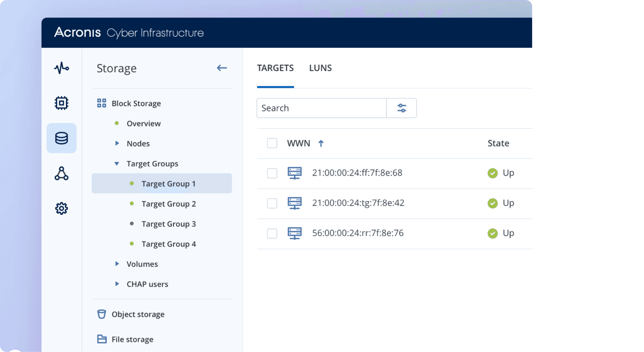Click into the Search input field
Screen dimensions: 644x352
tap(321, 108)
